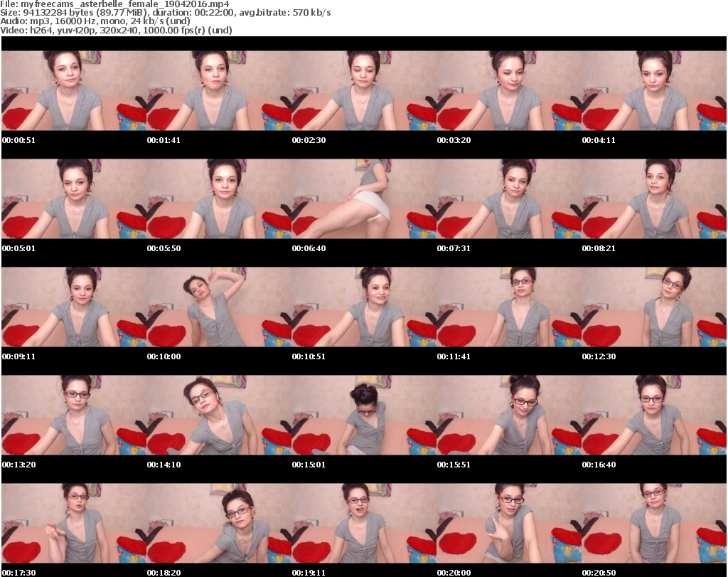The height and width of the screenshot is (577, 728).
Task: Select the 'Size: 94132284 bytes' info line
Action: click(165, 13)
